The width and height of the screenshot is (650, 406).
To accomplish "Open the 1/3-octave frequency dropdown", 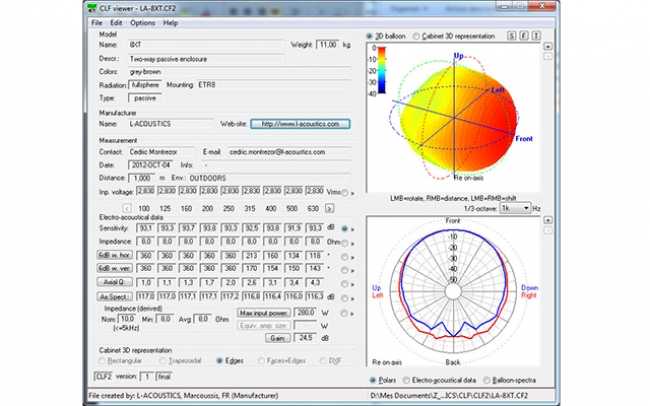I will [515, 208].
